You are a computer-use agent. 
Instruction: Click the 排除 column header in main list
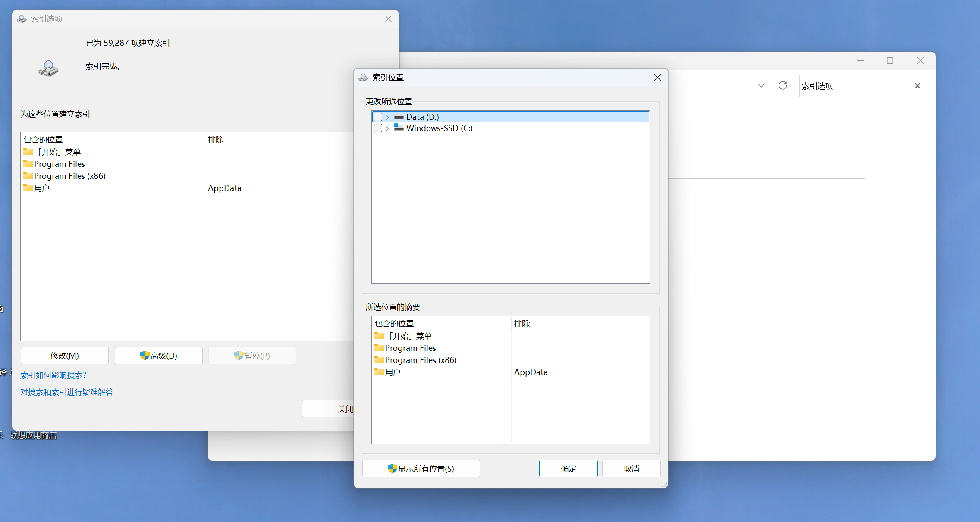tap(216, 140)
